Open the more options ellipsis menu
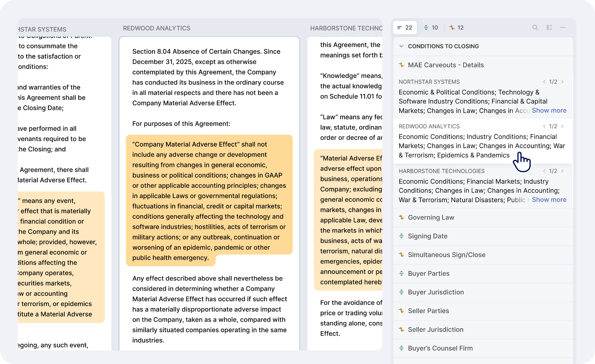595x364 pixels. pos(563,28)
